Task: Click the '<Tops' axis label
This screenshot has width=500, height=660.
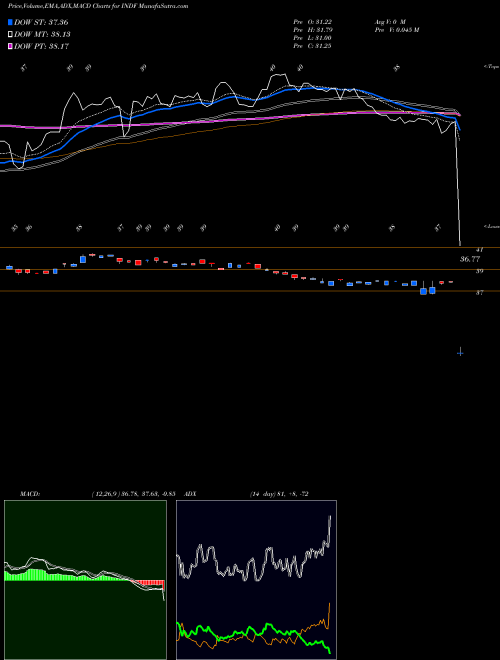Action: tap(491, 67)
